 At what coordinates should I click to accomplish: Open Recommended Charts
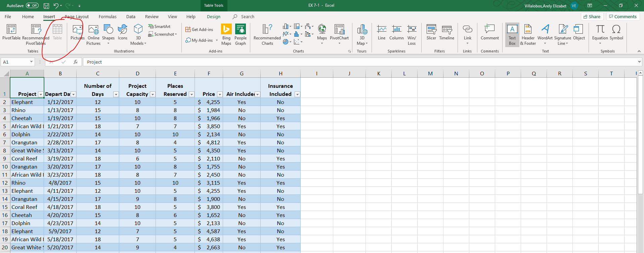pyautogui.click(x=267, y=34)
